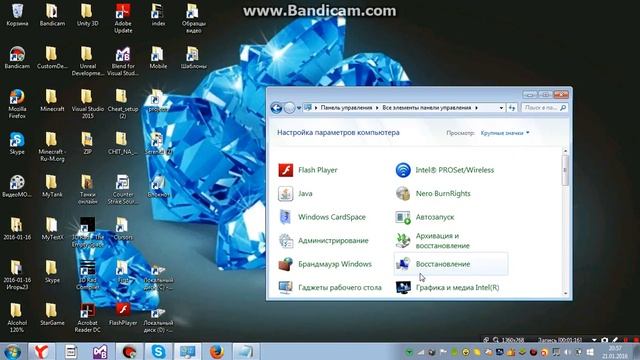Open Гаджеты рабочего стола item

(x=330, y=287)
